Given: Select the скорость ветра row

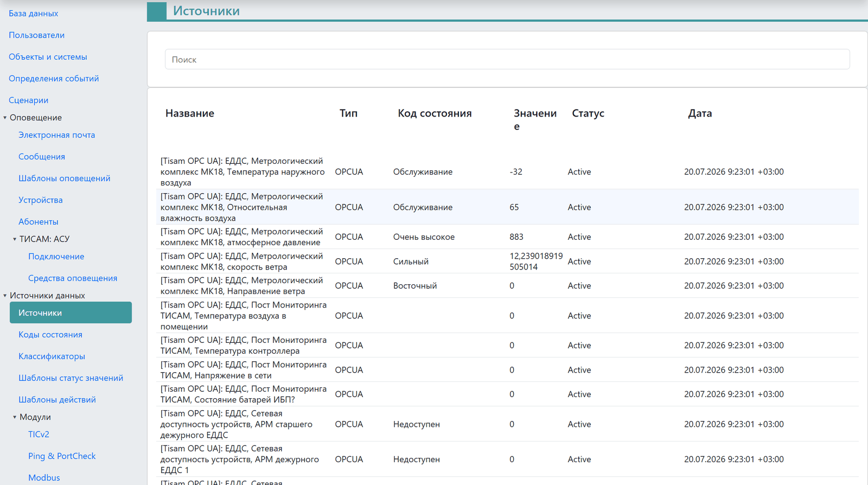Looking at the screenshot, I should [x=507, y=261].
